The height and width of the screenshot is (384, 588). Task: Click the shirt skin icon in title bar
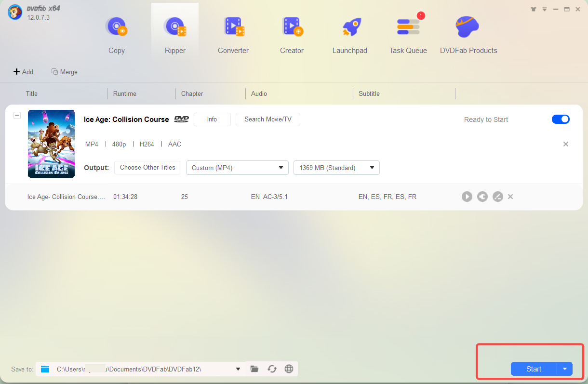click(534, 9)
